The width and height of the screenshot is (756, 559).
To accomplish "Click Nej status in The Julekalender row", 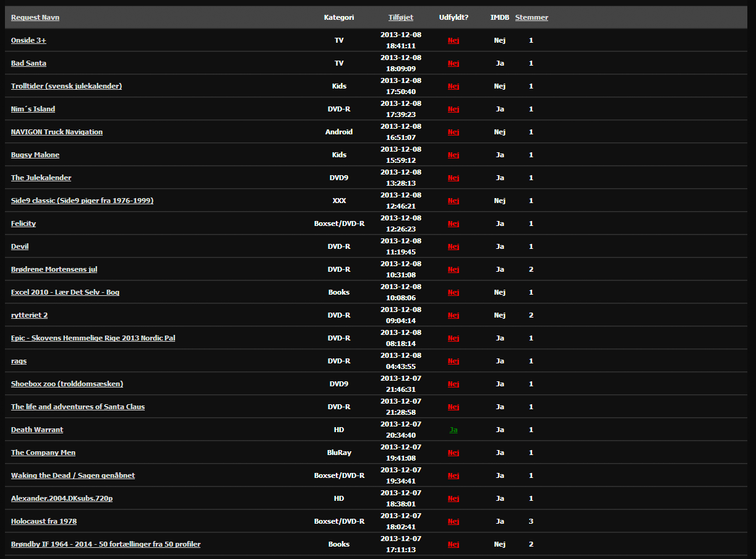I will 453,178.
